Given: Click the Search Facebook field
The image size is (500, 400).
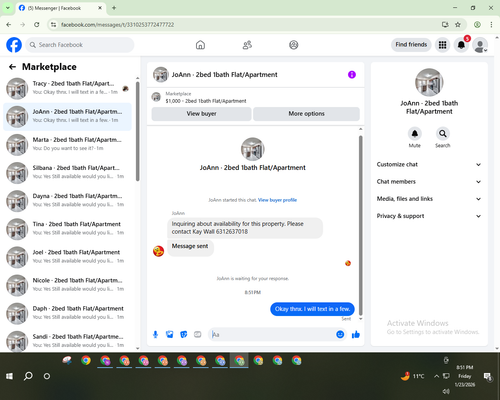Looking at the screenshot, I should (80, 45).
